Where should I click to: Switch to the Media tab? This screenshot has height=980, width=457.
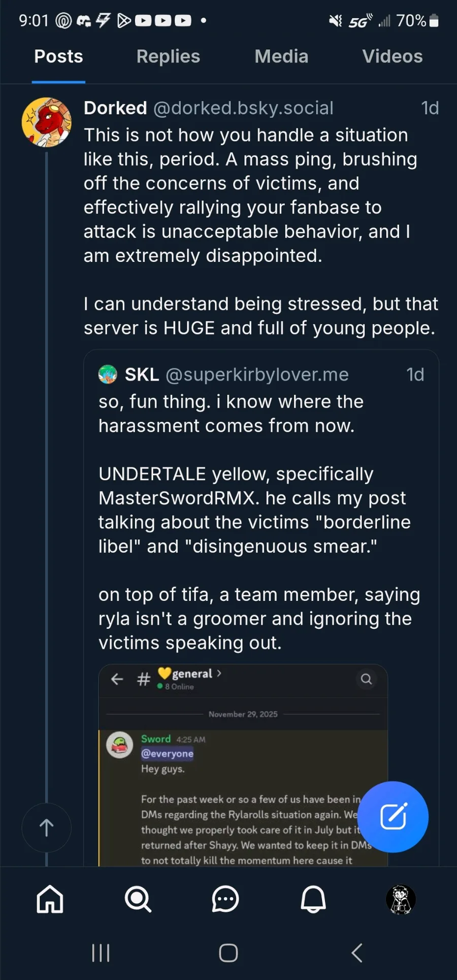(x=281, y=56)
